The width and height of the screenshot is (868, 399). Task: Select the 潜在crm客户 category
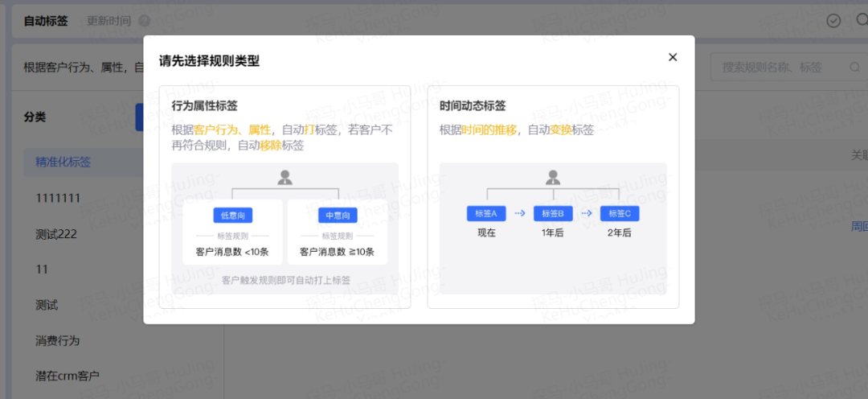pos(68,376)
